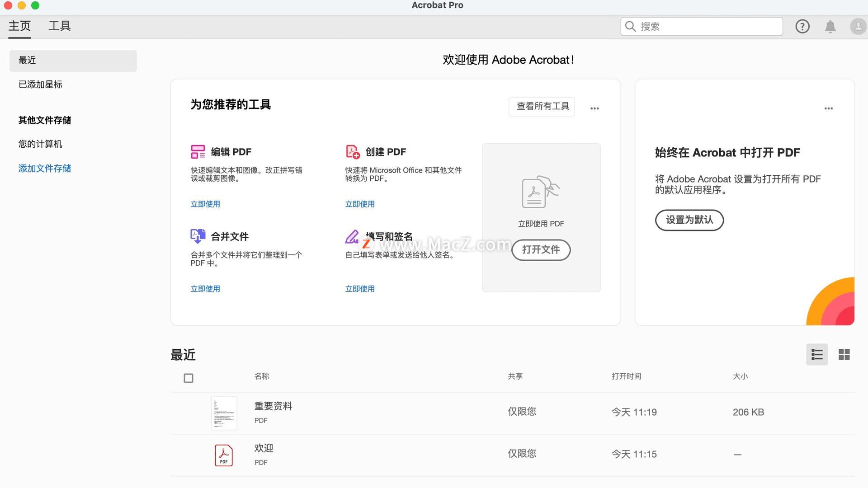
Task: Click 设置为默认 button
Action: [x=689, y=220]
